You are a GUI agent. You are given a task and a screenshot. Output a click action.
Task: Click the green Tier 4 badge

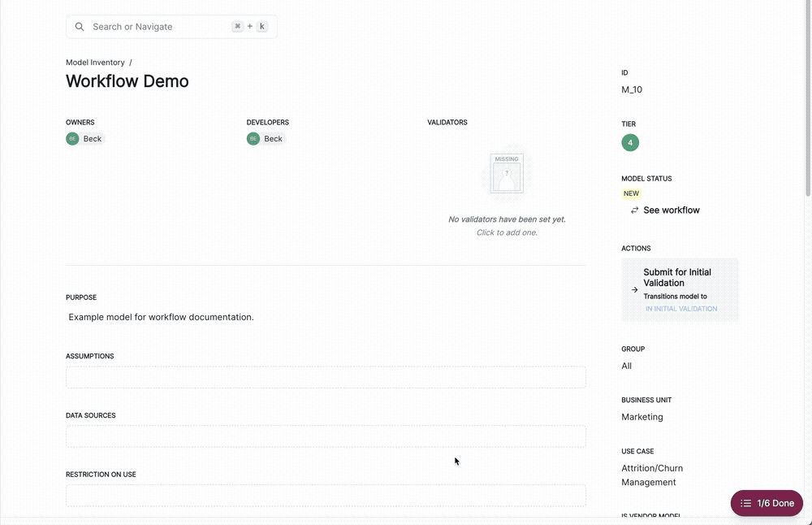tap(630, 141)
